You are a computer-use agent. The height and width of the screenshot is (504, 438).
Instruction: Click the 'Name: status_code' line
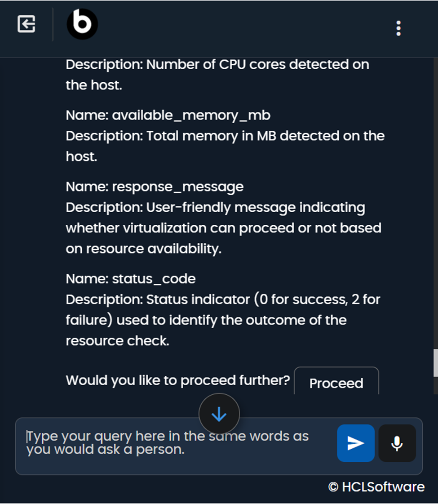(x=131, y=279)
